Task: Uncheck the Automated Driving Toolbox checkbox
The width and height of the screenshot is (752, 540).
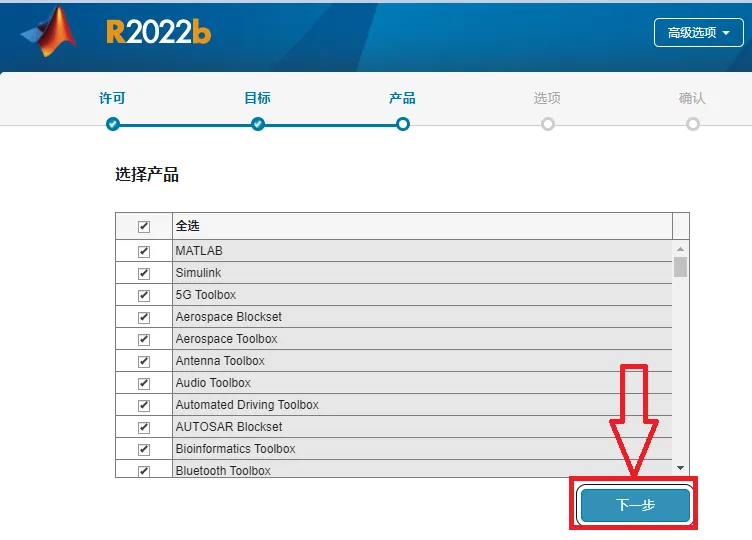Action: point(144,406)
